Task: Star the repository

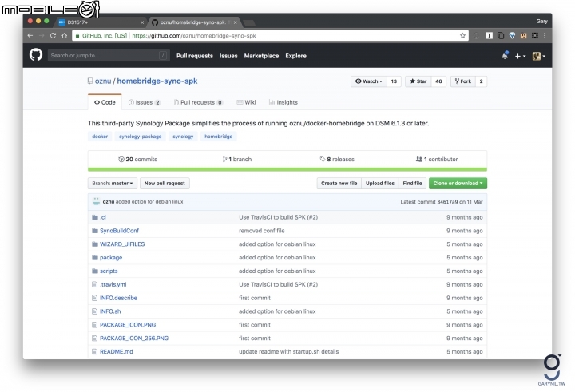Action: click(418, 81)
